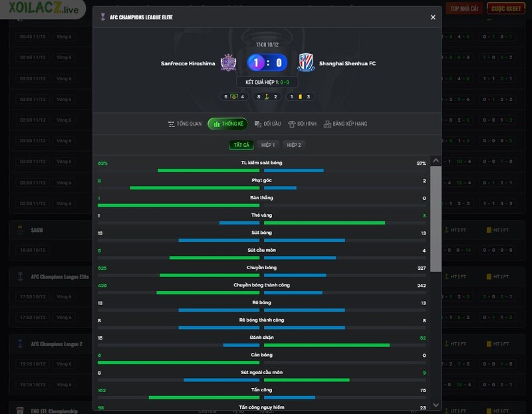Click the AFC Champions League Elite trophy icon
Image resolution: width=532 pixels, height=414 pixels.
click(102, 17)
